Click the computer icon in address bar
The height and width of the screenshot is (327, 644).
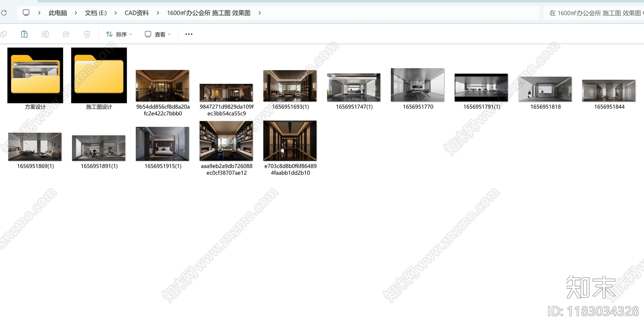pyautogui.click(x=26, y=13)
